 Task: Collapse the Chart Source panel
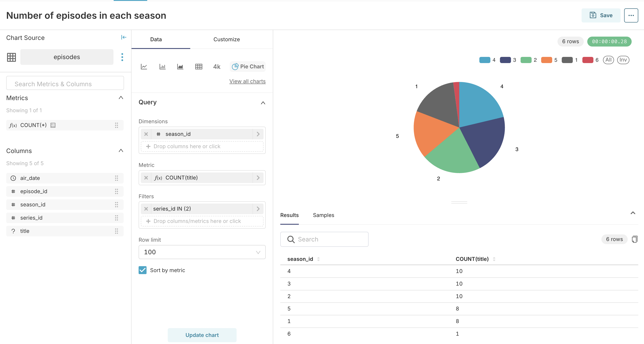124,37
